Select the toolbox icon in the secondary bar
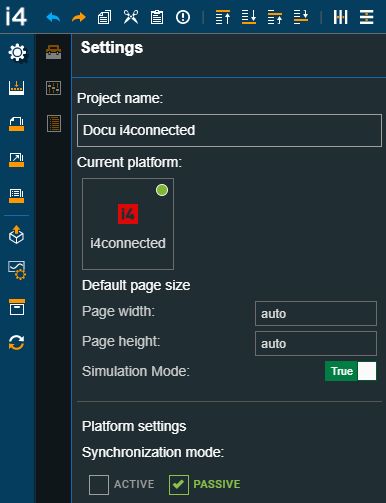This screenshot has width=386, height=503. click(53, 52)
